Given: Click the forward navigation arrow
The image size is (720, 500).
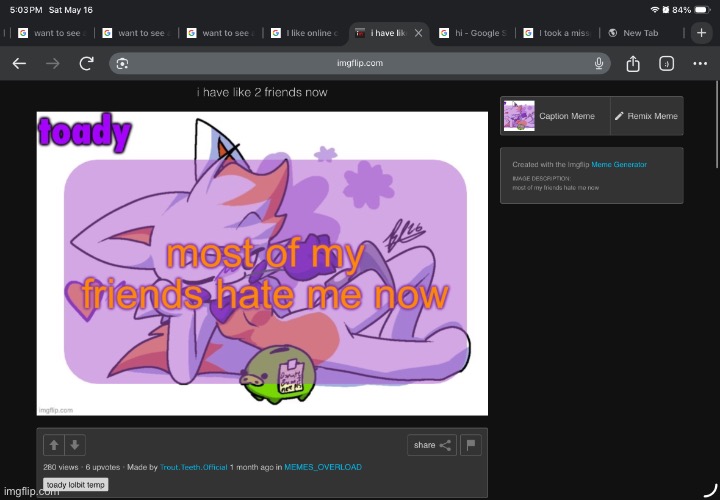Looking at the screenshot, I should tap(53, 63).
